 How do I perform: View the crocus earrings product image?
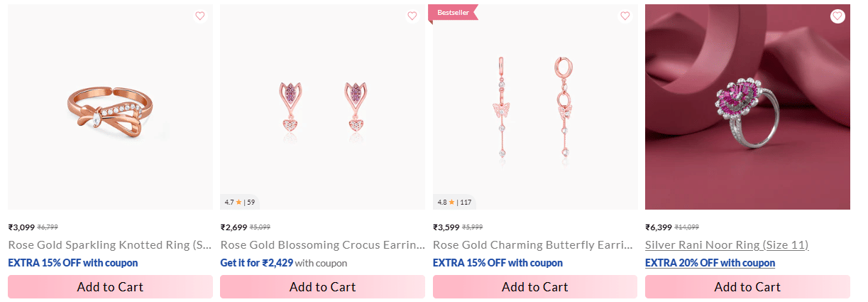322,107
